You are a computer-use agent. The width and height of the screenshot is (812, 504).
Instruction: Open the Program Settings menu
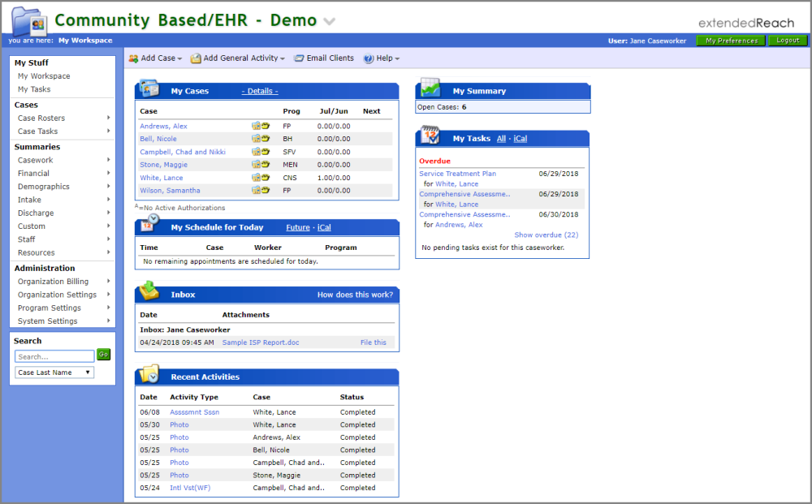tap(50, 308)
